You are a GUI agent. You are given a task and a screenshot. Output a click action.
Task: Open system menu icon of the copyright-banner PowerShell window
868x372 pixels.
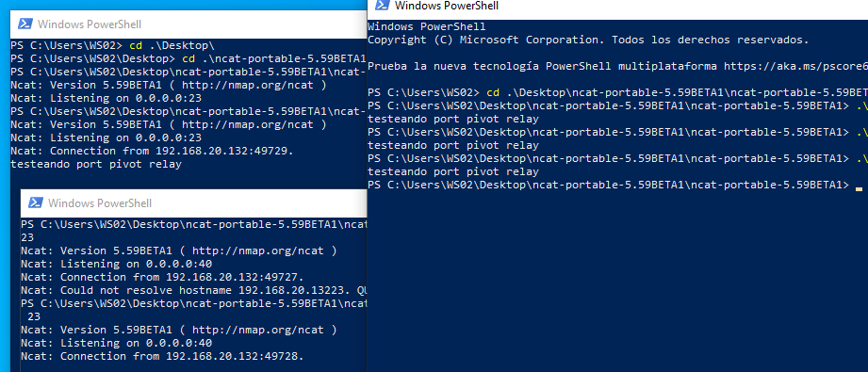(x=382, y=6)
